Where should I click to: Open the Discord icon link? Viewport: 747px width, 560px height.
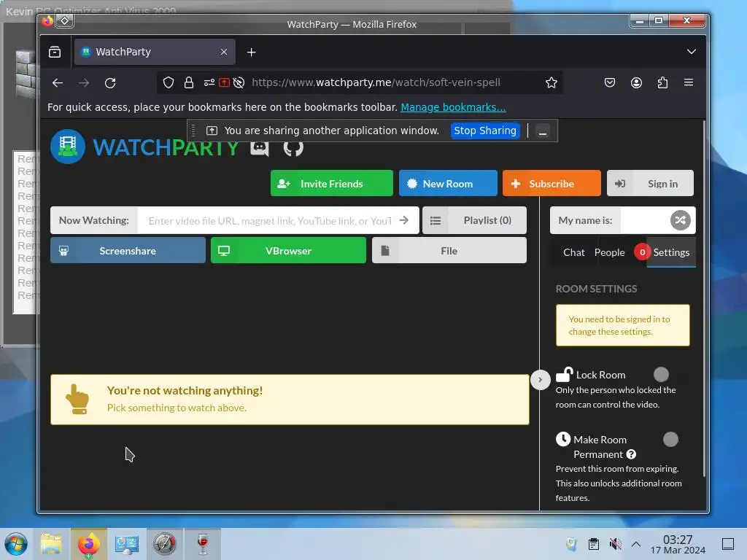(x=260, y=148)
